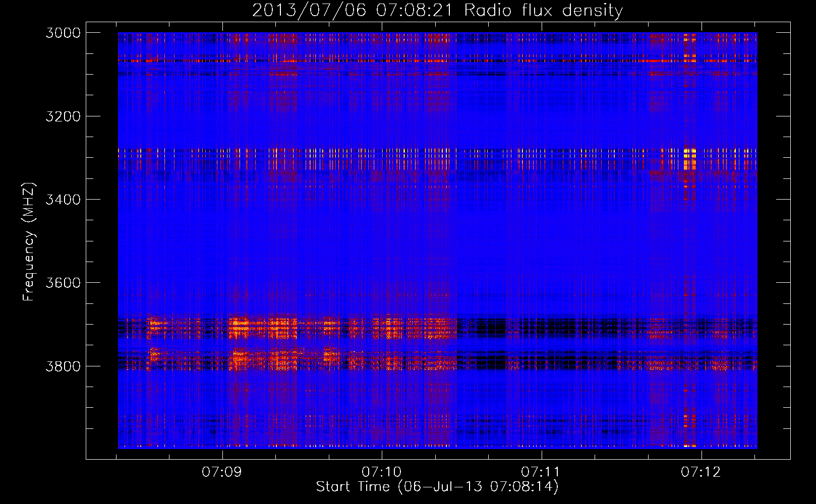Image resolution: width=816 pixels, height=504 pixels.
Task: Click the 07:09 time tick label
Action: 222,472
